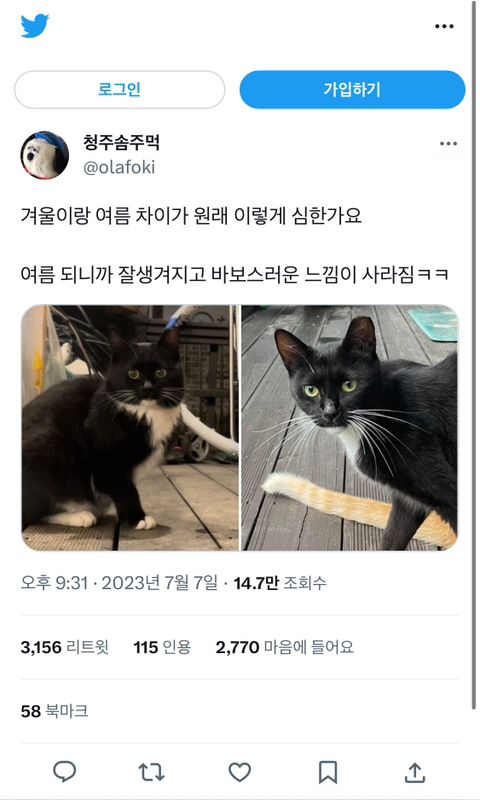Toggle the heart like icon
Image resolution: width=480 pixels, height=800 pixels.
coord(239,772)
